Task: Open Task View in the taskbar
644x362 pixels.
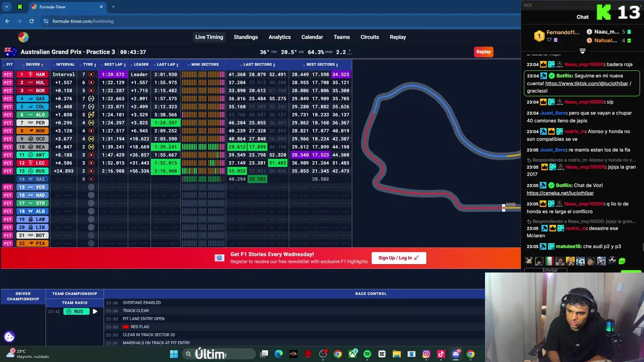Action: coord(264,354)
